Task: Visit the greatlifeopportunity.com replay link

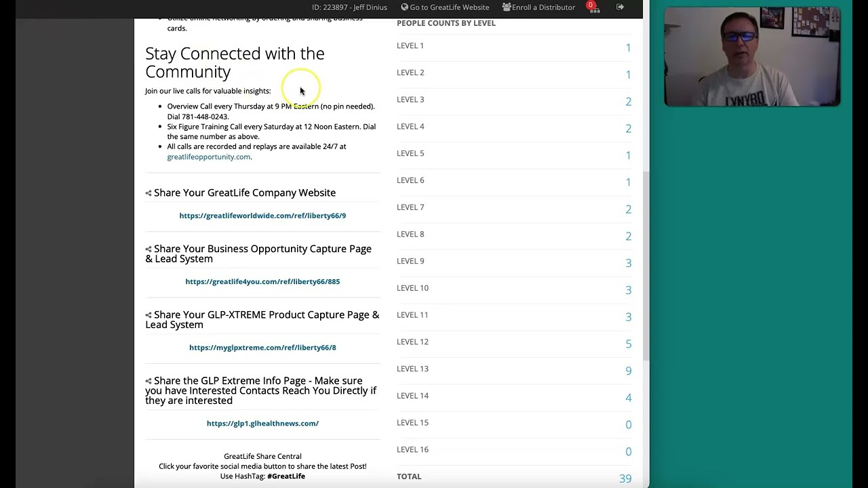Action: point(208,157)
